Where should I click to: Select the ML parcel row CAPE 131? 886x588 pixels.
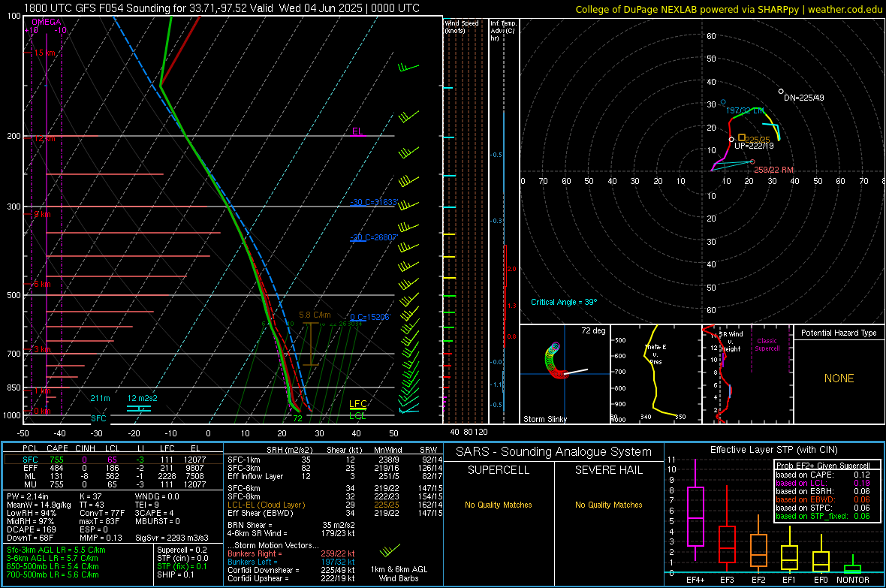coord(113,476)
